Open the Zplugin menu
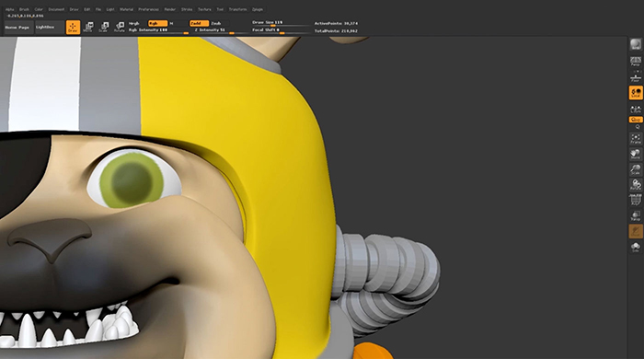Viewport: 644px width, 359px height. [x=258, y=9]
